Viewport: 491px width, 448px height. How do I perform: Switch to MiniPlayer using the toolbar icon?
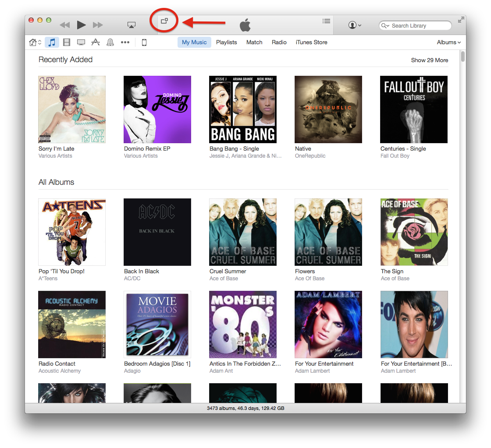164,21
